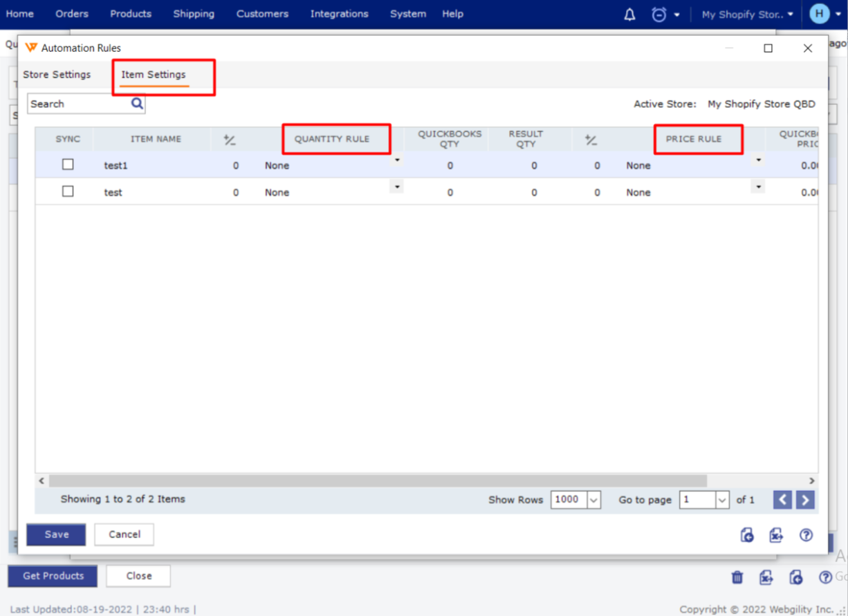The image size is (848, 616).
Task: Go to previous page arrow
Action: pyautogui.click(x=782, y=499)
